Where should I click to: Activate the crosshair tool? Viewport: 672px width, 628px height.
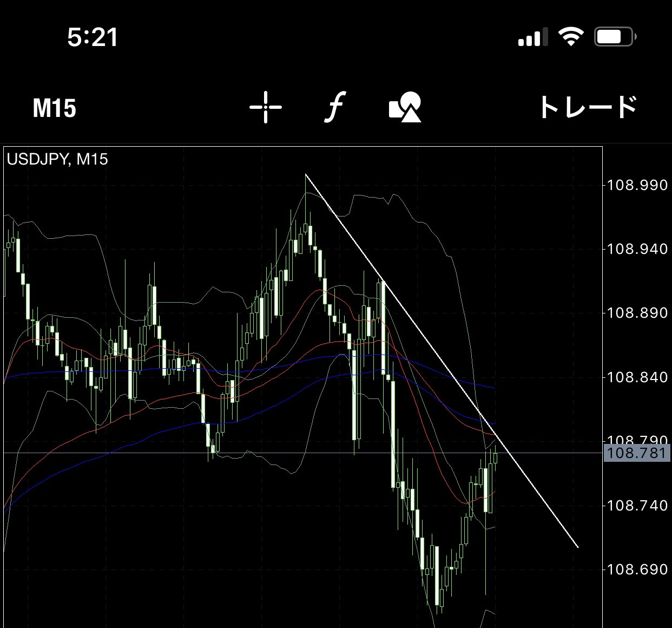click(265, 107)
